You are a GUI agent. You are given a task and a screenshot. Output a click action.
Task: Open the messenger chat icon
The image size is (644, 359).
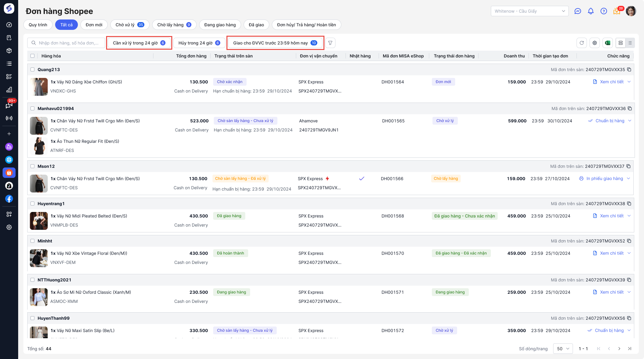577,11
